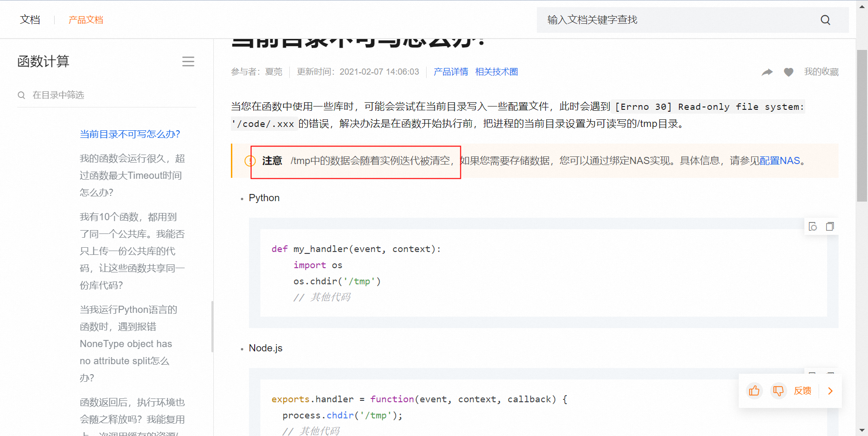Select sidebar item about function Timeout
The width and height of the screenshot is (868, 436).
(132, 175)
